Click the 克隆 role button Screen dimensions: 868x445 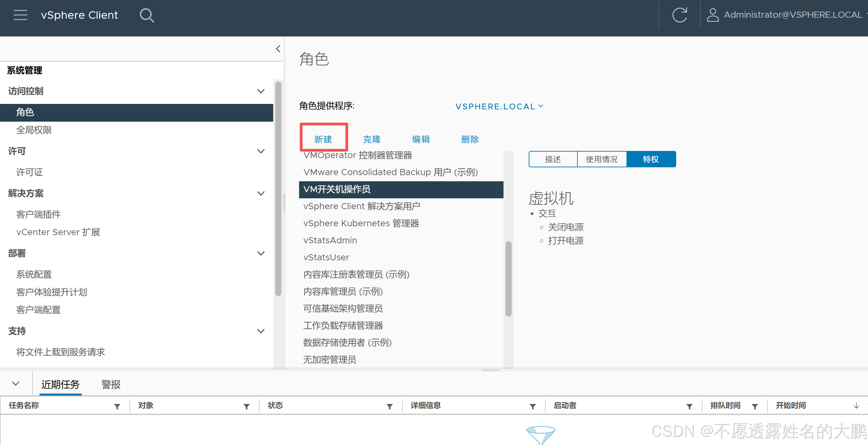[372, 139]
